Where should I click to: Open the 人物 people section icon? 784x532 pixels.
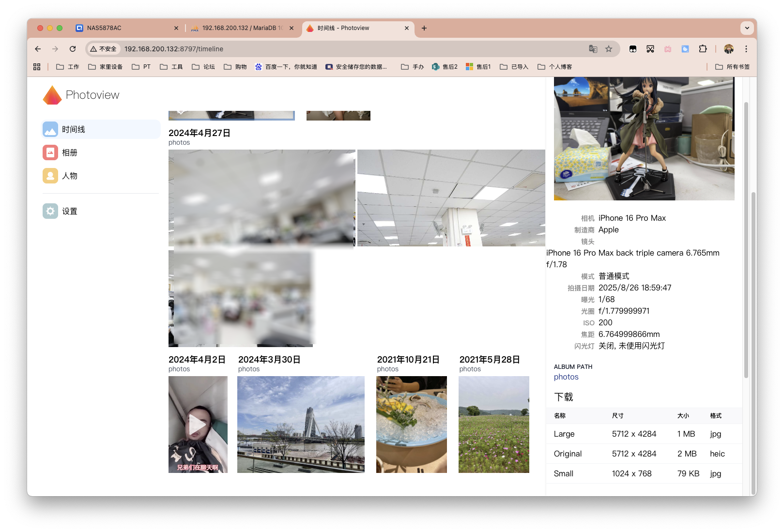[x=50, y=176]
